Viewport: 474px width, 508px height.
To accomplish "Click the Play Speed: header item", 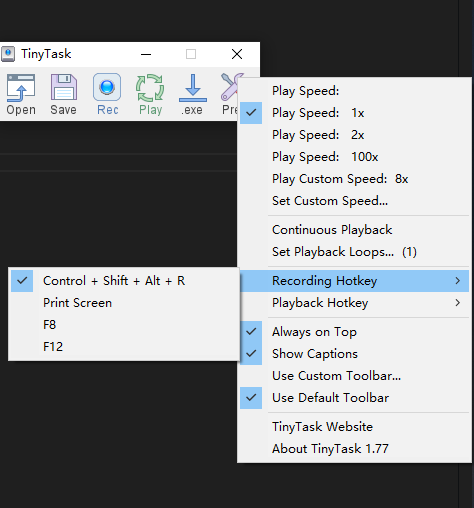I will point(354,91).
